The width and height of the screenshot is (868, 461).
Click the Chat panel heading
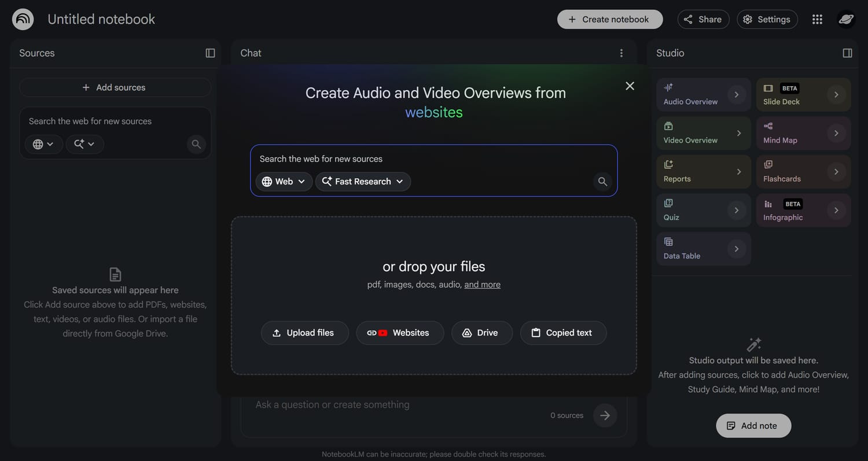tap(251, 53)
